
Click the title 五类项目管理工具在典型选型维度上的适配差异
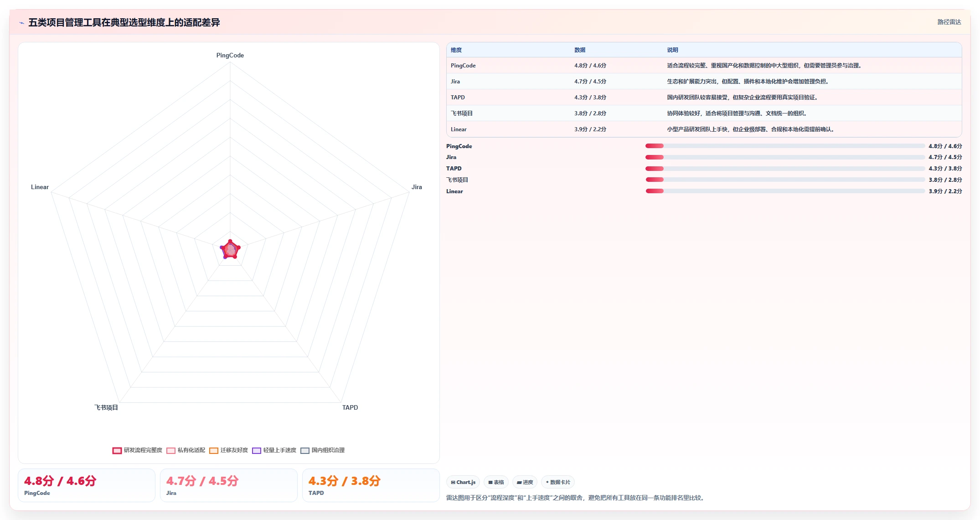pyautogui.click(x=124, y=22)
